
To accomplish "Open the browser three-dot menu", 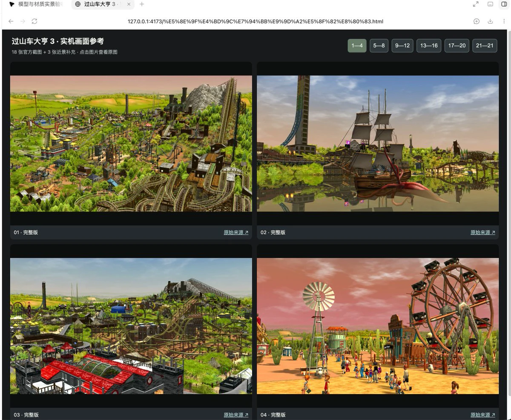I will point(504,21).
